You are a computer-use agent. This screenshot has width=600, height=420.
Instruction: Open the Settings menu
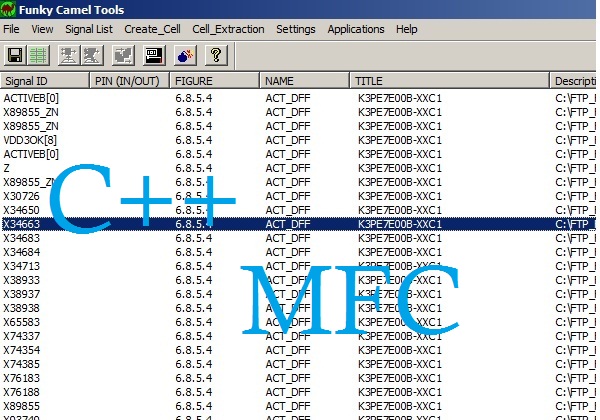(296, 29)
